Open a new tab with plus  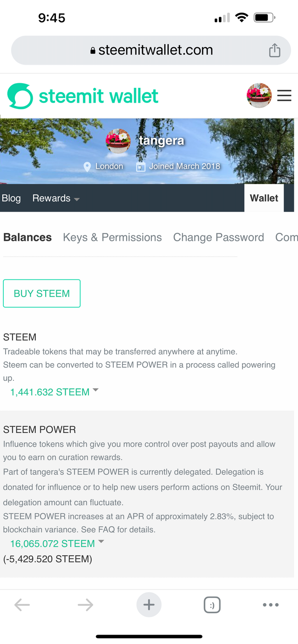pos(149,604)
